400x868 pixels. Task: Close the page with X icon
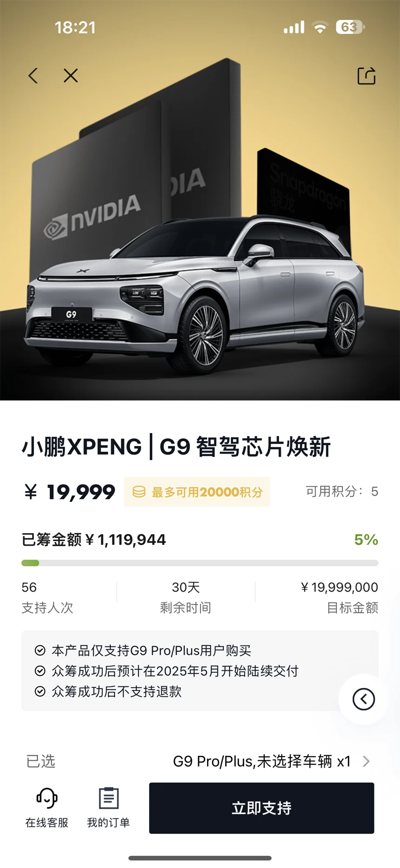(71, 75)
